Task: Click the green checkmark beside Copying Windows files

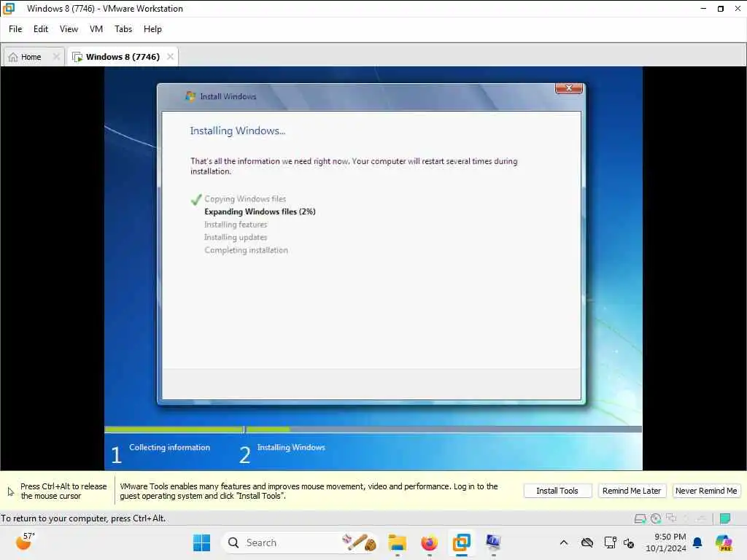Action: [196, 200]
